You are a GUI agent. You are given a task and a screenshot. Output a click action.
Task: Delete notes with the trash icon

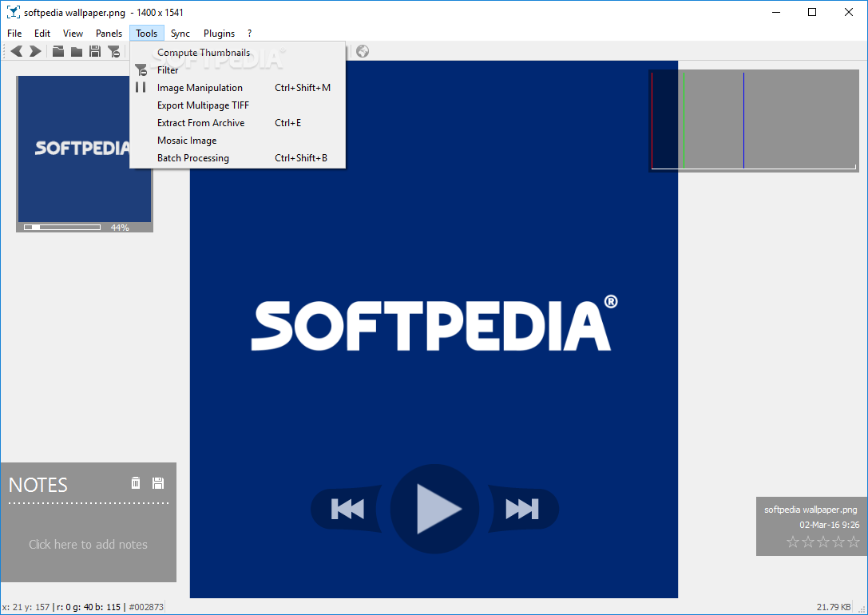136,482
